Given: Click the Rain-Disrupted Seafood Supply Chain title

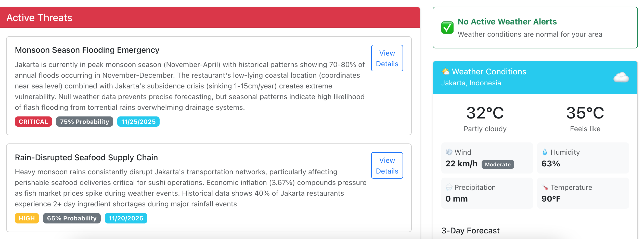Looking at the screenshot, I should (86, 157).
